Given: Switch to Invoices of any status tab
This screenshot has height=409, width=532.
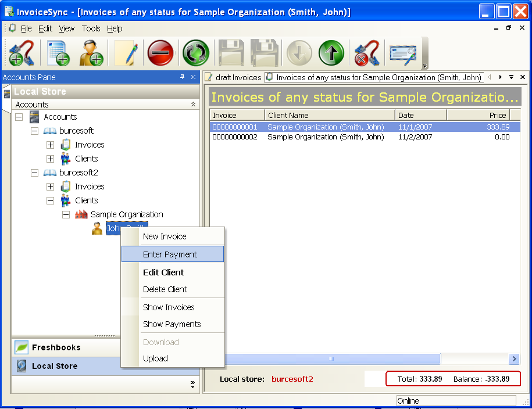Looking at the screenshot, I should click(x=374, y=77).
